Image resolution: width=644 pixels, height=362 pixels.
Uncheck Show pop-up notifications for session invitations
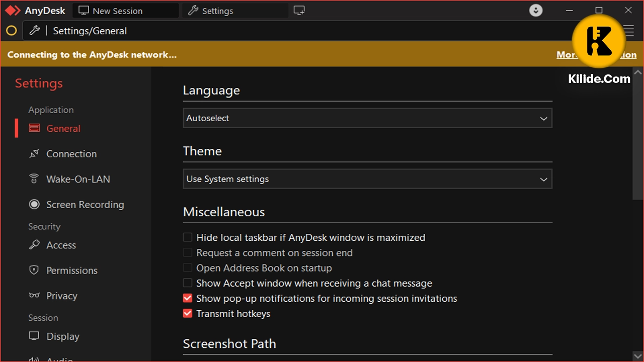pos(188,298)
